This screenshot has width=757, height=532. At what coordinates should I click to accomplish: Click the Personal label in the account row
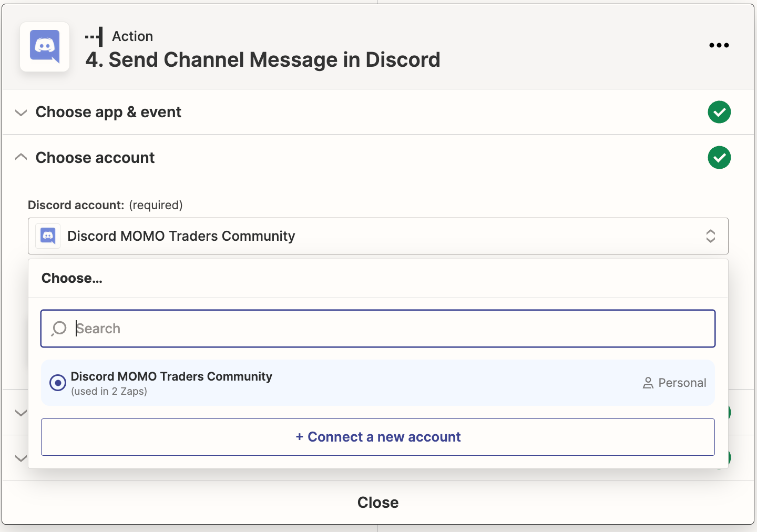click(x=682, y=383)
